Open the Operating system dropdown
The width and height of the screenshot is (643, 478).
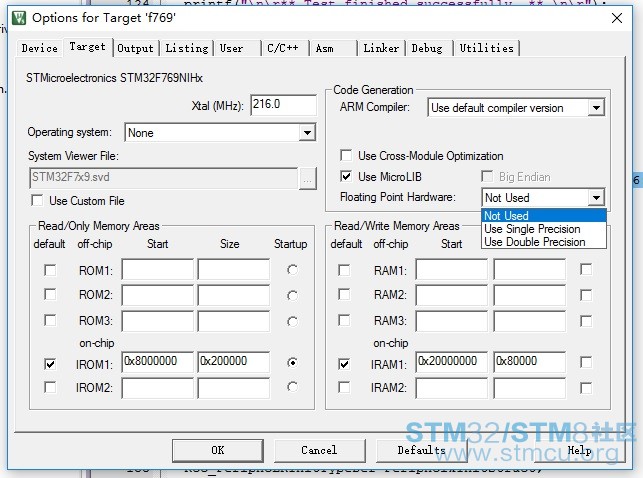(220, 132)
